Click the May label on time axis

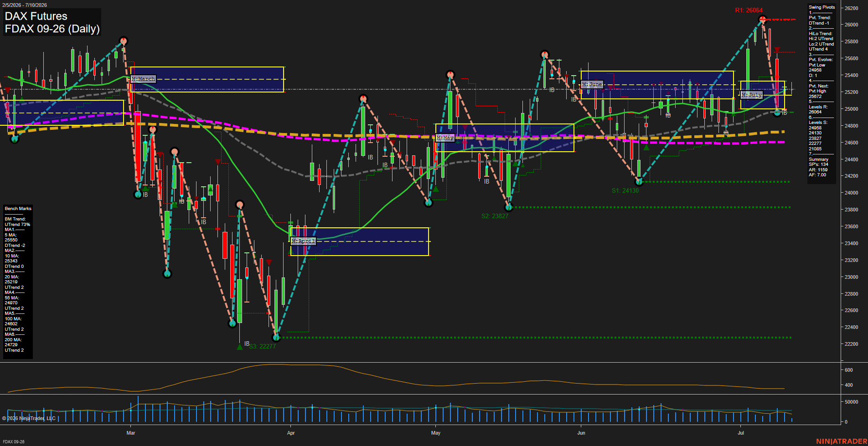click(436, 433)
